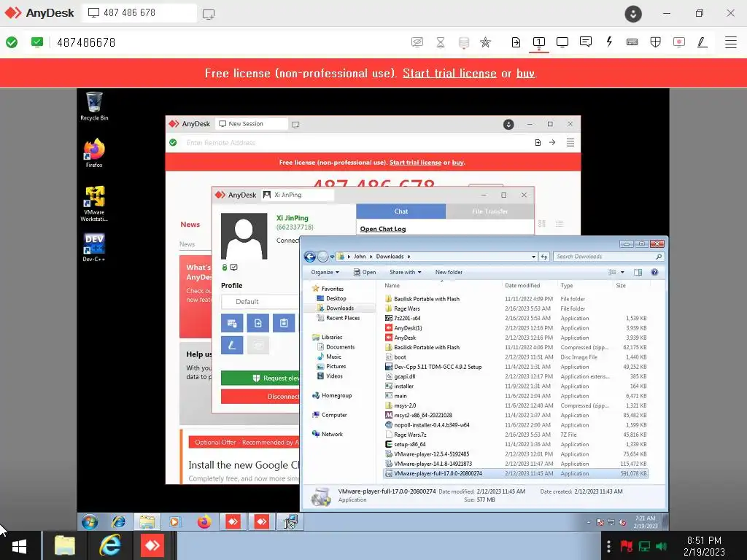Viewport: 747px width, 560px height.
Task: Open the whiteboard pen icon
Action: (x=703, y=42)
